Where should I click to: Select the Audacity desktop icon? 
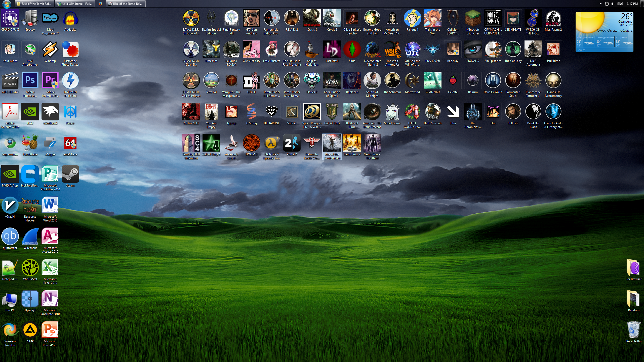70,18
